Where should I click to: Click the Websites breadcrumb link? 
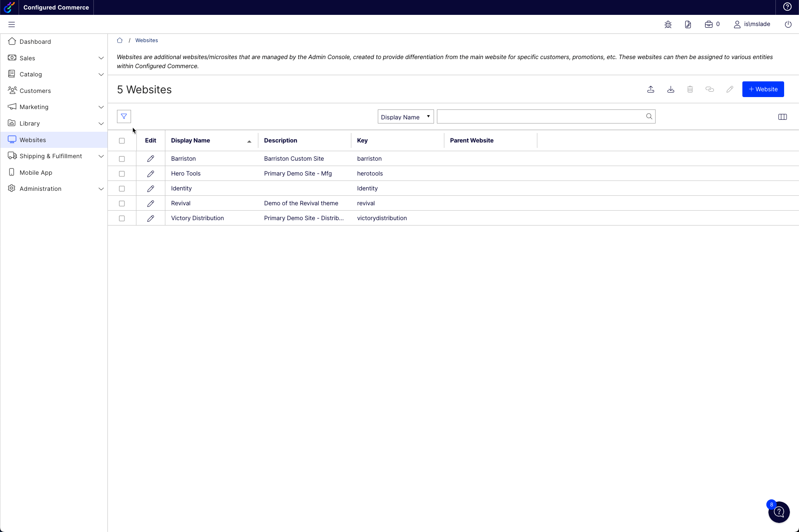[146, 40]
